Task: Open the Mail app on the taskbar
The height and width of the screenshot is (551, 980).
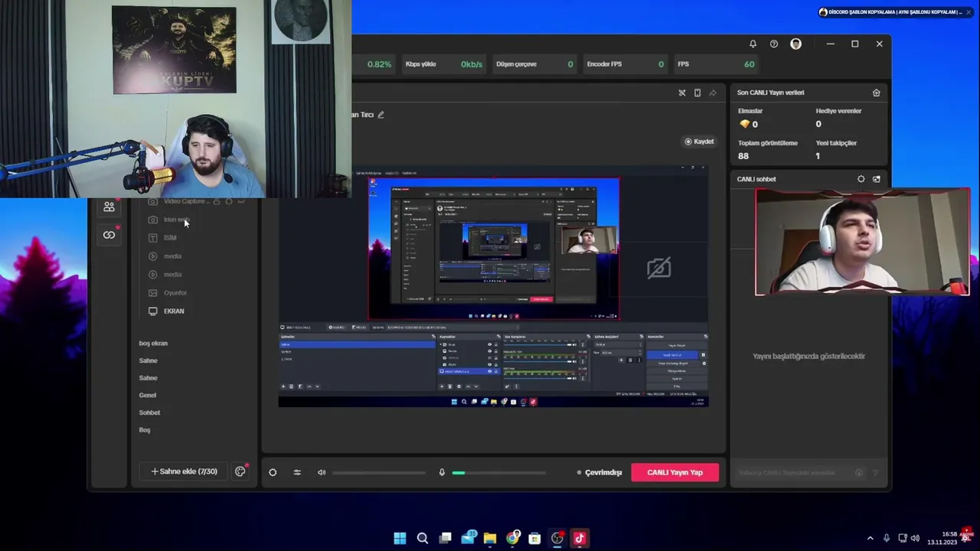Action: (x=468, y=538)
